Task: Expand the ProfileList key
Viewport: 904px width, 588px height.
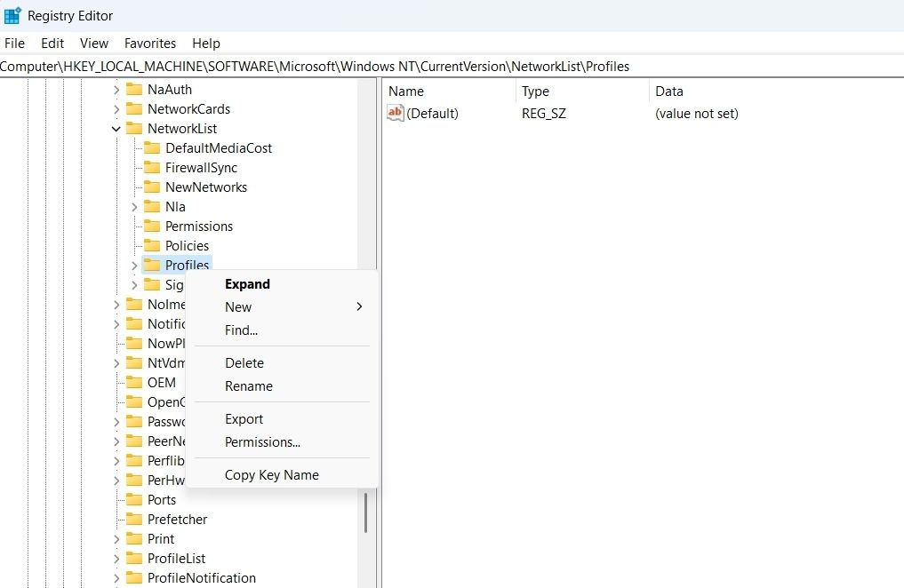Action: pos(116,559)
